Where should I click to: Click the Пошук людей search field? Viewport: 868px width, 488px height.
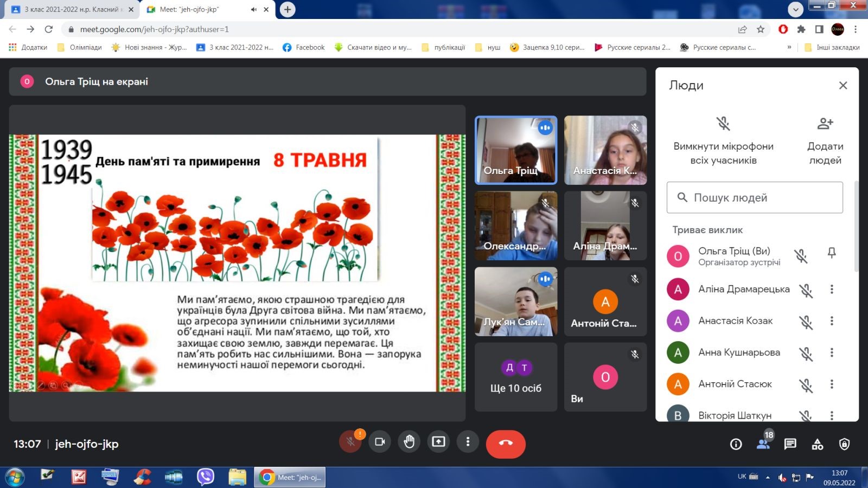755,198
